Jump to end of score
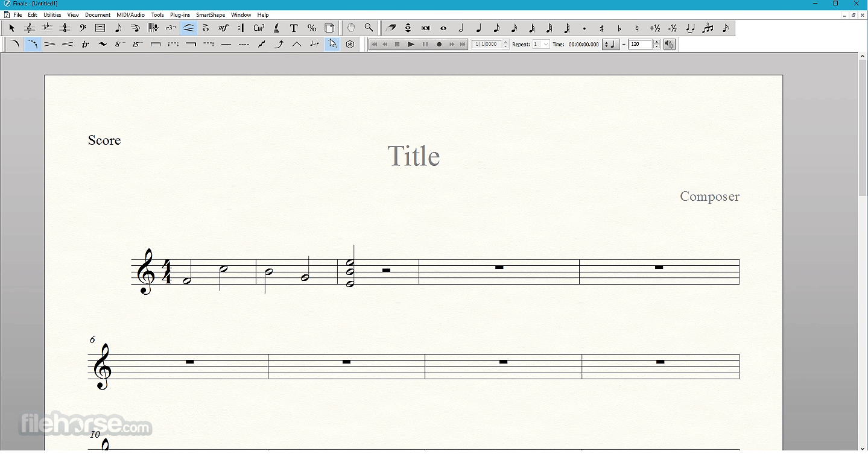This screenshot has width=868, height=454. (463, 44)
